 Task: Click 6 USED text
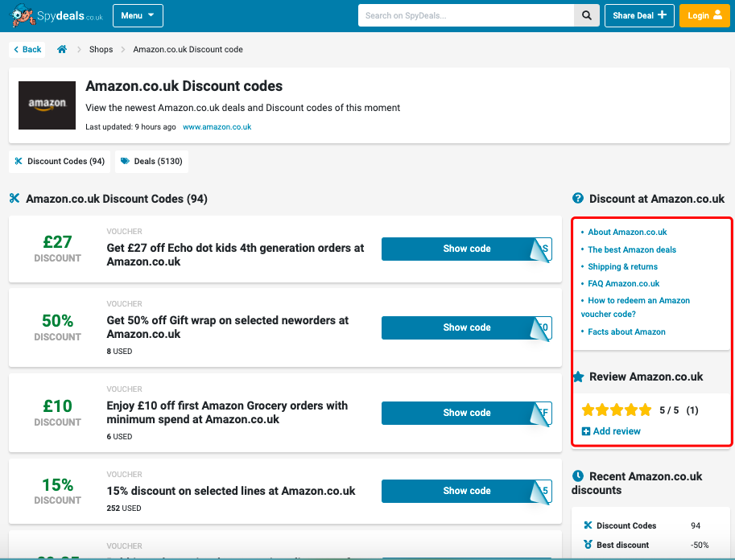click(119, 437)
